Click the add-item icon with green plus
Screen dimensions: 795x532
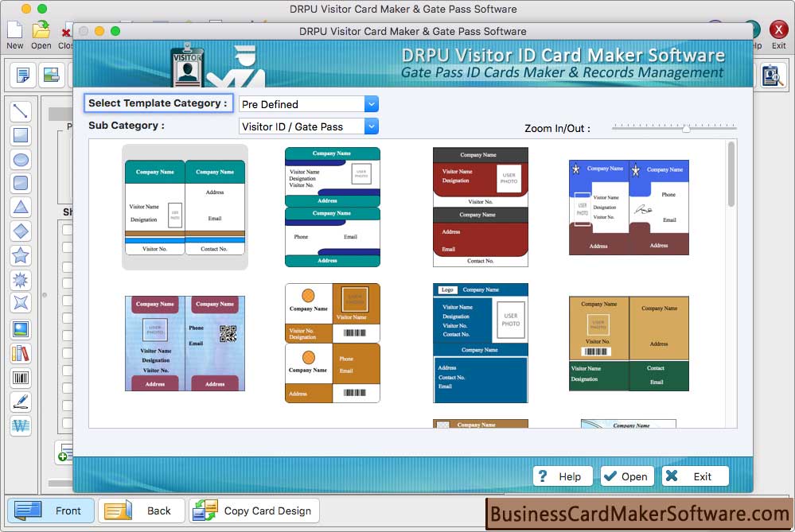pos(64,452)
